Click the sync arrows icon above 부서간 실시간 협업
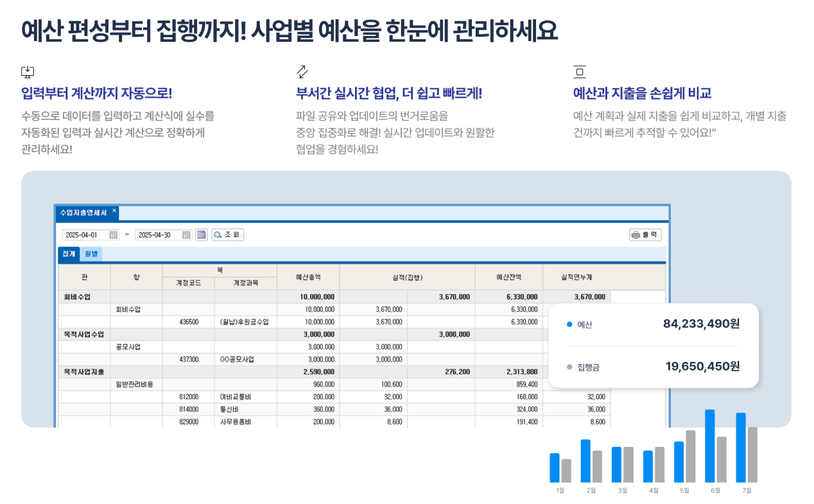Screen dimensions: 814x504 (302, 71)
